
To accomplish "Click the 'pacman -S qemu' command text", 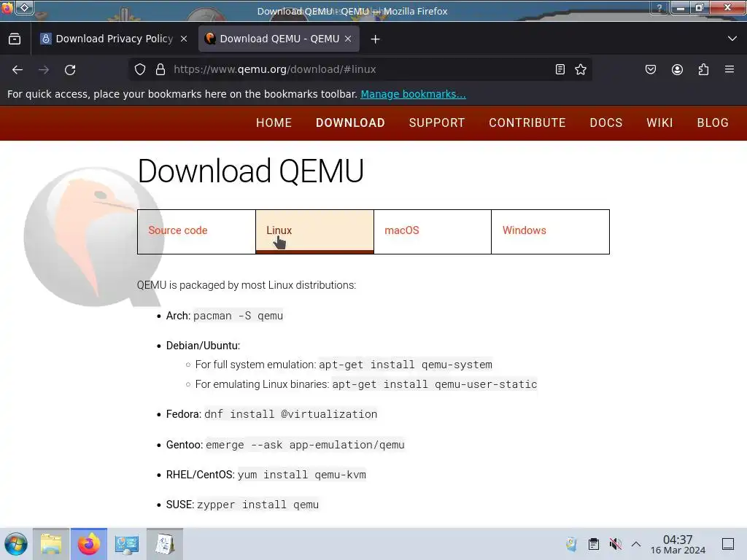I will [x=239, y=316].
